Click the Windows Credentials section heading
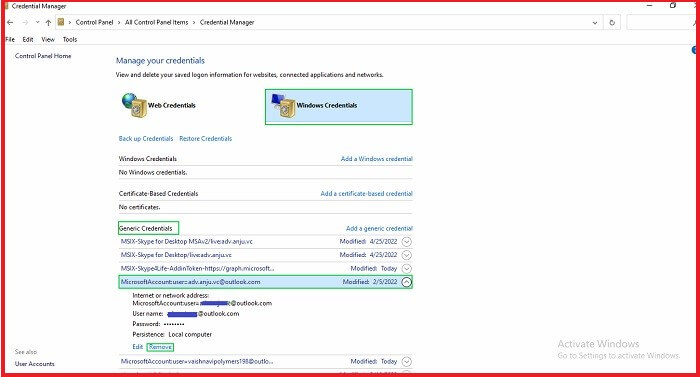 pos(148,159)
